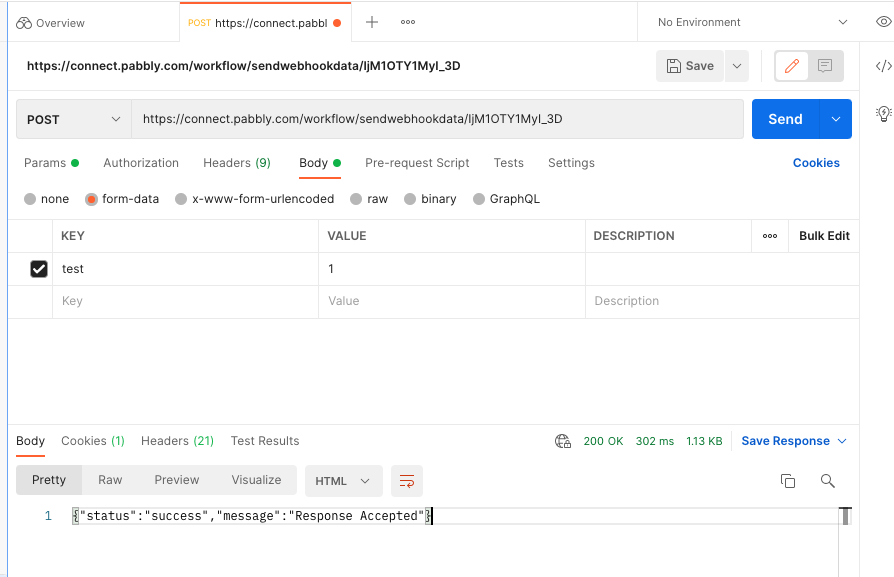894x577 pixels.
Task: Expand the Save options arrow
Action: pos(737,66)
